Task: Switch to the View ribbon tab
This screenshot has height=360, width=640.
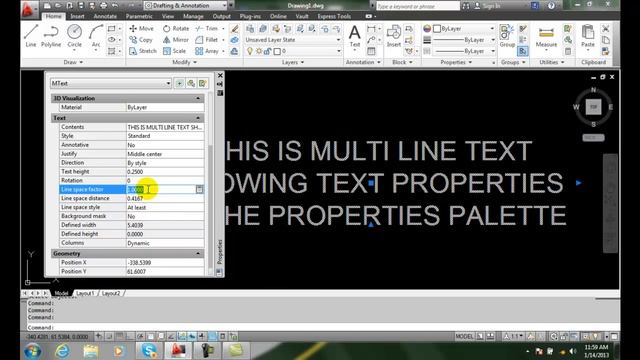Action: pos(168,16)
